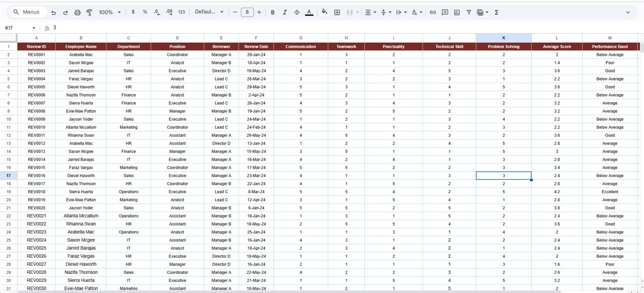Decrease decimal places
The image size is (644, 293).
tap(157, 12)
